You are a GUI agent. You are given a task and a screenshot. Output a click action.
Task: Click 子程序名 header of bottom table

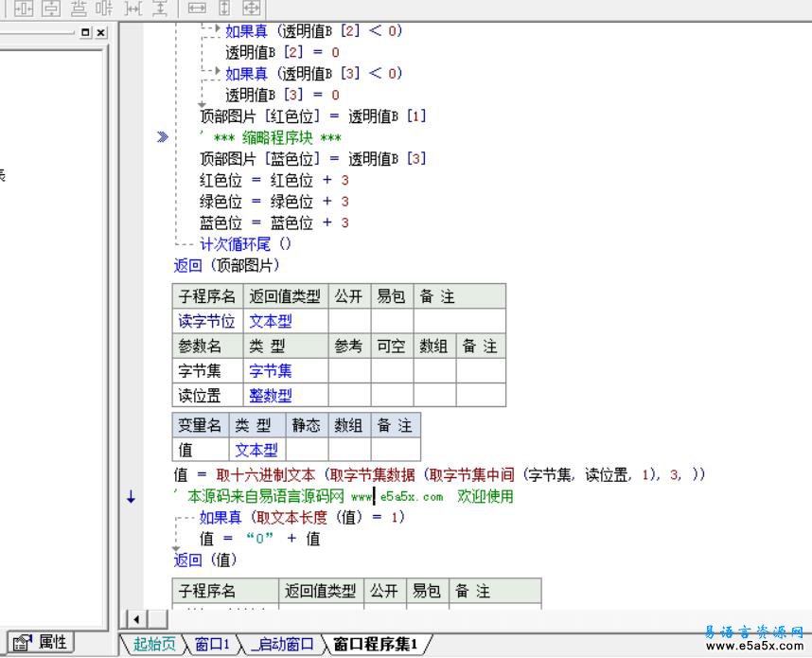[x=225, y=591]
